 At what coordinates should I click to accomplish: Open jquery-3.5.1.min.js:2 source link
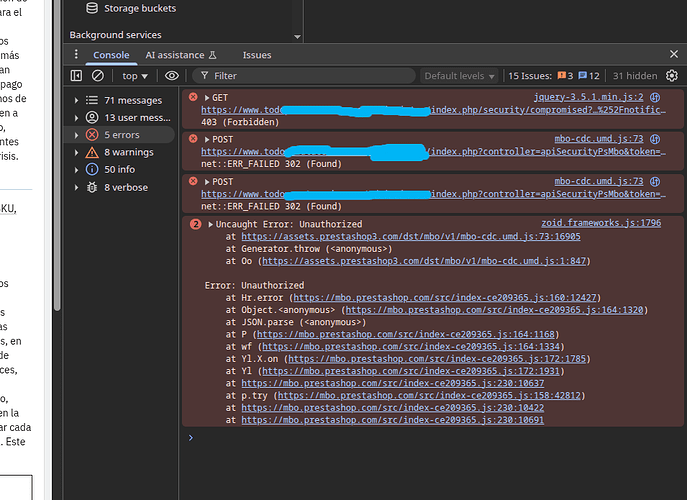coord(588,97)
